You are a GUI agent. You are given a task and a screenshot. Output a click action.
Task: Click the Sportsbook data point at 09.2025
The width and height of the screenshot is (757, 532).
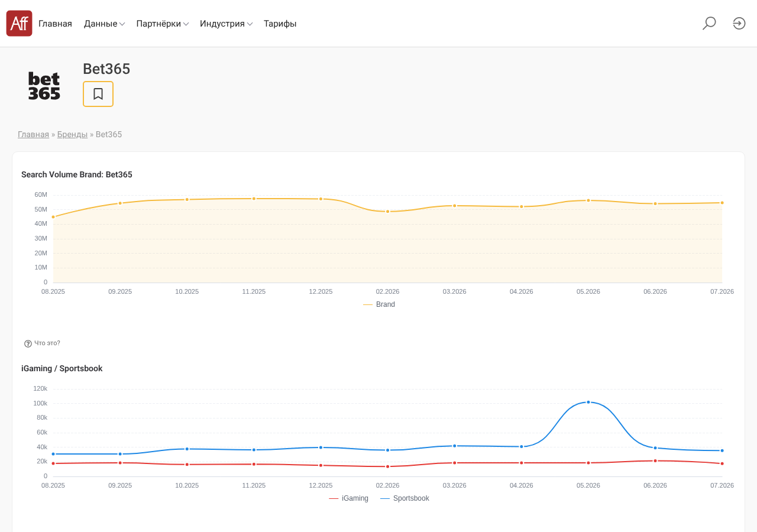click(120, 463)
